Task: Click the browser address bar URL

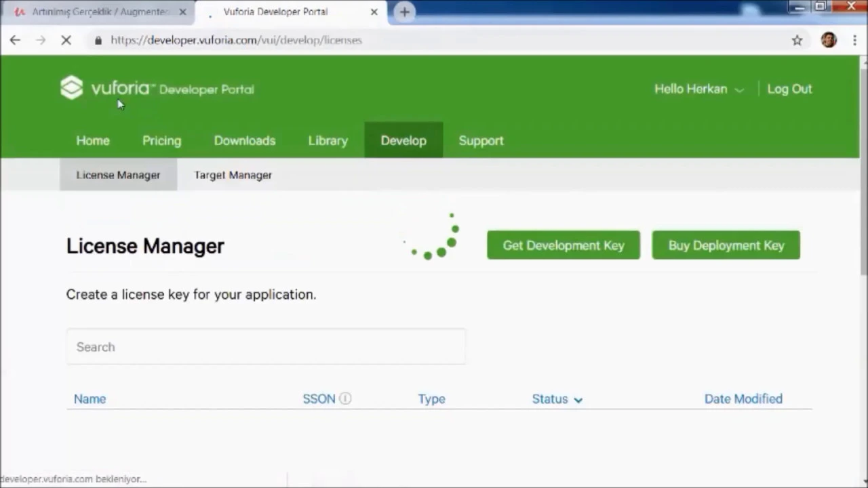Action: coord(236,40)
